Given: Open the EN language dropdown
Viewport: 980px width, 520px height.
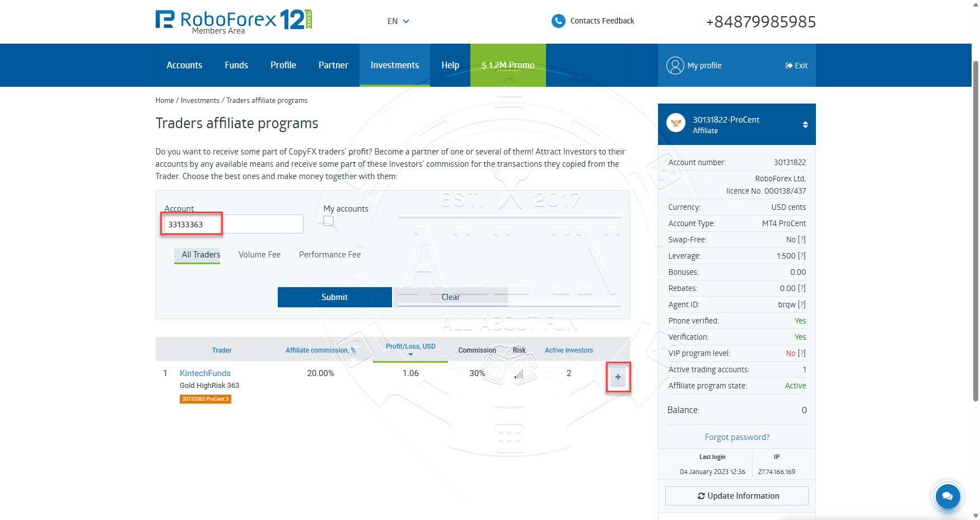Looking at the screenshot, I should tap(398, 21).
